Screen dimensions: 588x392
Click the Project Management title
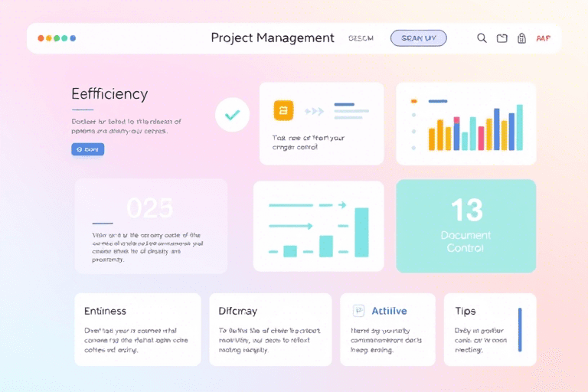click(273, 38)
